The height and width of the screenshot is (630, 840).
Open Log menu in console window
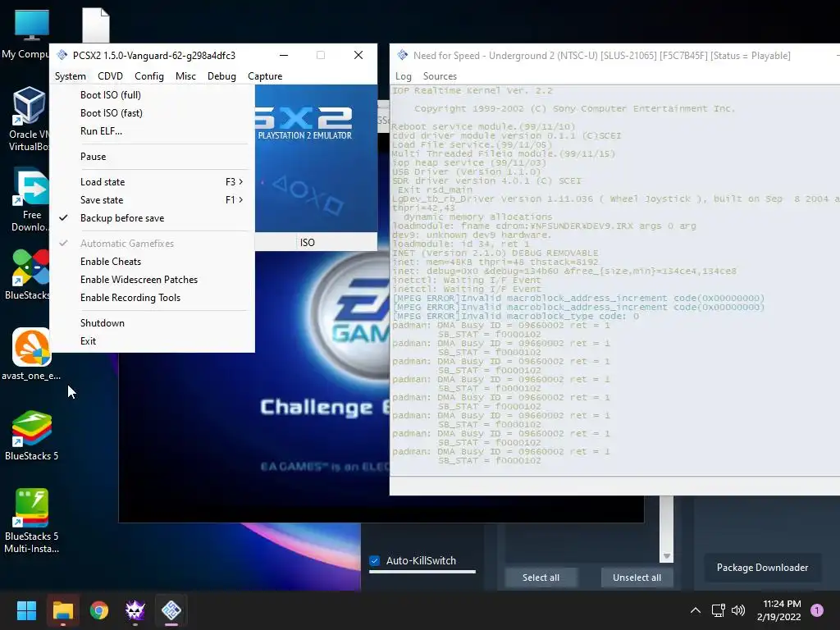pos(404,76)
